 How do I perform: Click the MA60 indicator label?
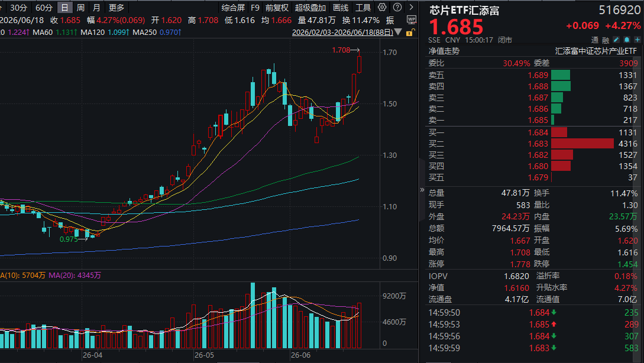[43, 32]
